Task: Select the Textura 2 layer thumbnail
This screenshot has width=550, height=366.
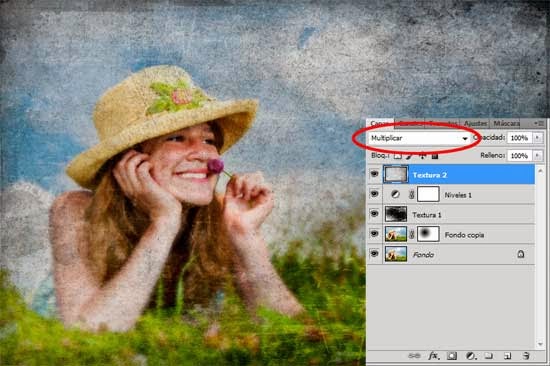Action: coord(396,174)
